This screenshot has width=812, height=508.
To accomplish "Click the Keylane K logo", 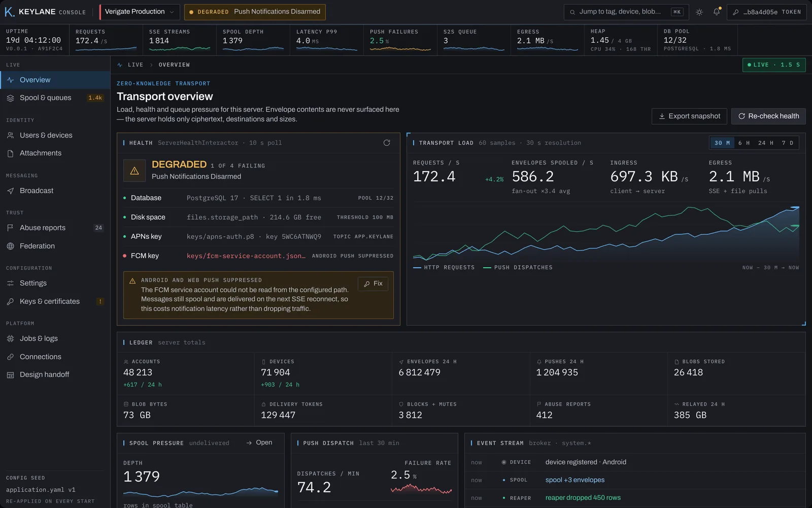I will pos(10,12).
